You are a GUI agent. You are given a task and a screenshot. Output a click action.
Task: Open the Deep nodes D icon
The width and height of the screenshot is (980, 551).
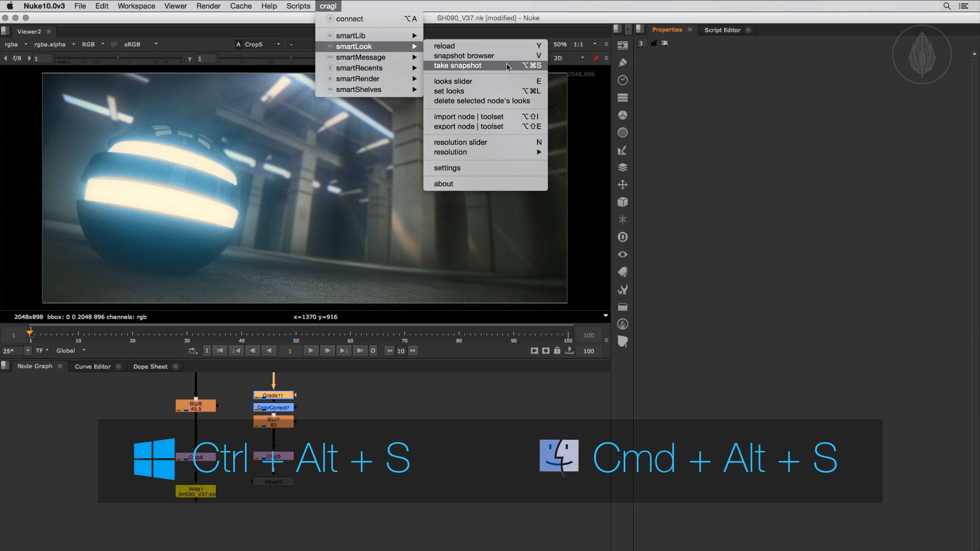pos(623,237)
